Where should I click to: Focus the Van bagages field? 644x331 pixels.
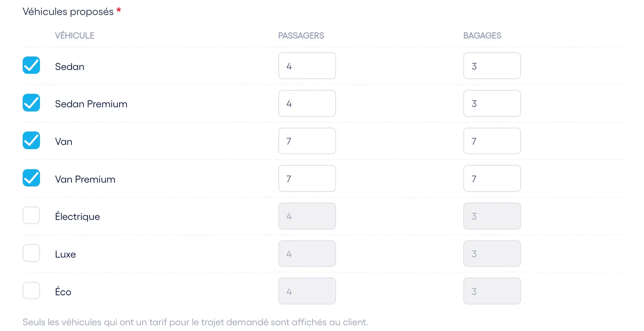[x=492, y=141]
